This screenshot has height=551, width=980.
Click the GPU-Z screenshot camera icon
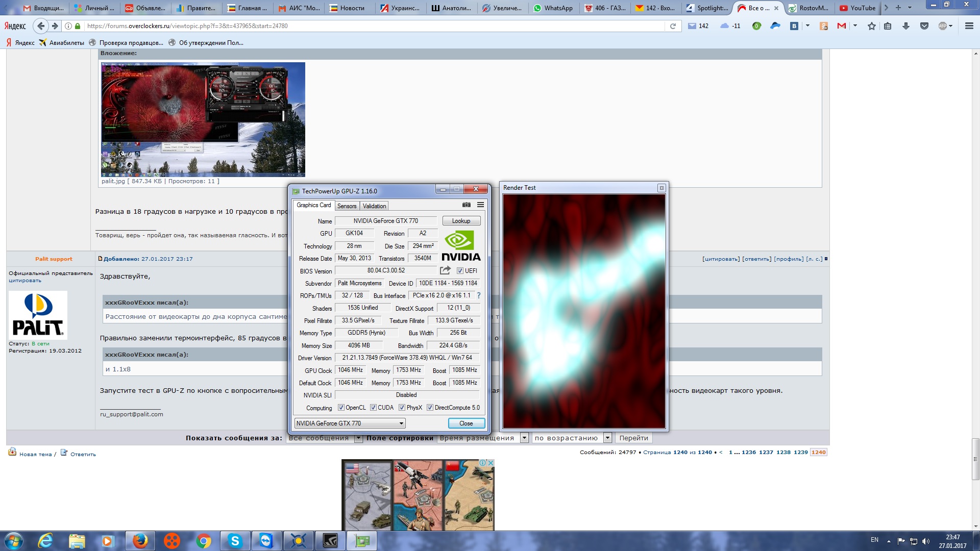(x=466, y=205)
